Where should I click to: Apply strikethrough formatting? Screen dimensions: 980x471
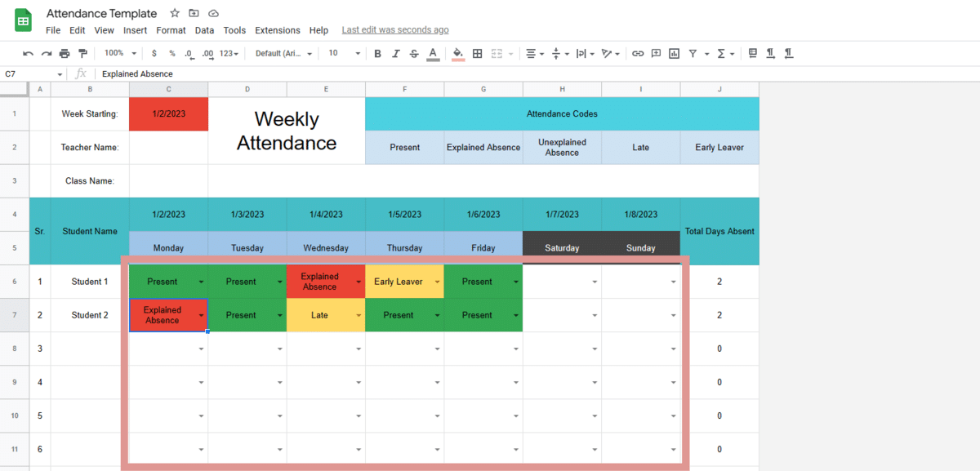(x=415, y=52)
